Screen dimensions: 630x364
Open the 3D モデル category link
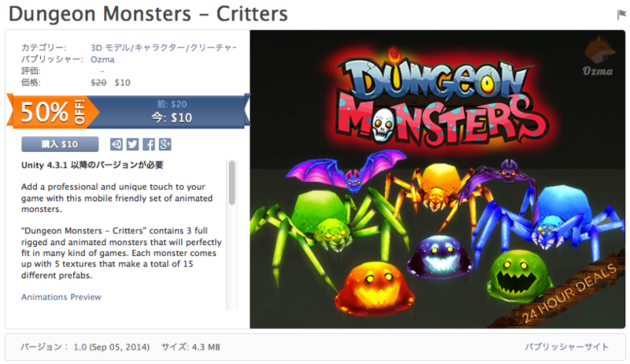(109, 48)
